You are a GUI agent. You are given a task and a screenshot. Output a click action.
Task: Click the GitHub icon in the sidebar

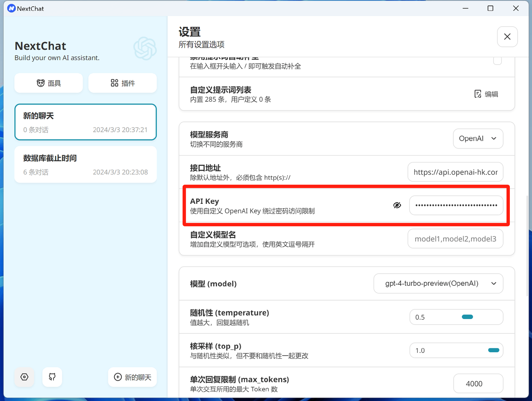point(52,377)
